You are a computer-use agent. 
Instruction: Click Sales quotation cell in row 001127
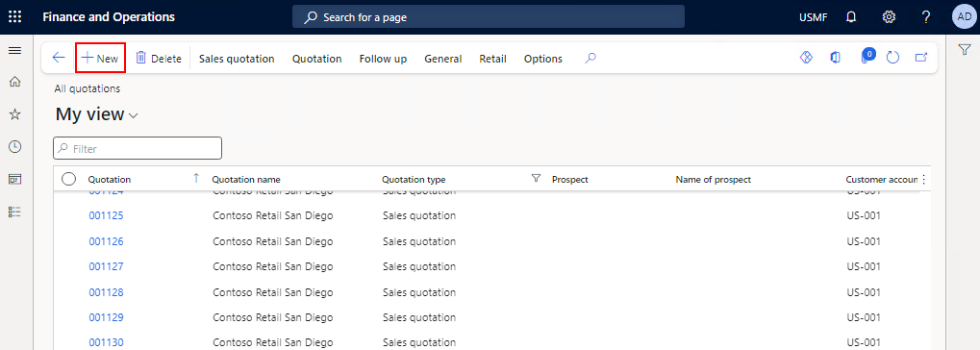[x=419, y=266]
